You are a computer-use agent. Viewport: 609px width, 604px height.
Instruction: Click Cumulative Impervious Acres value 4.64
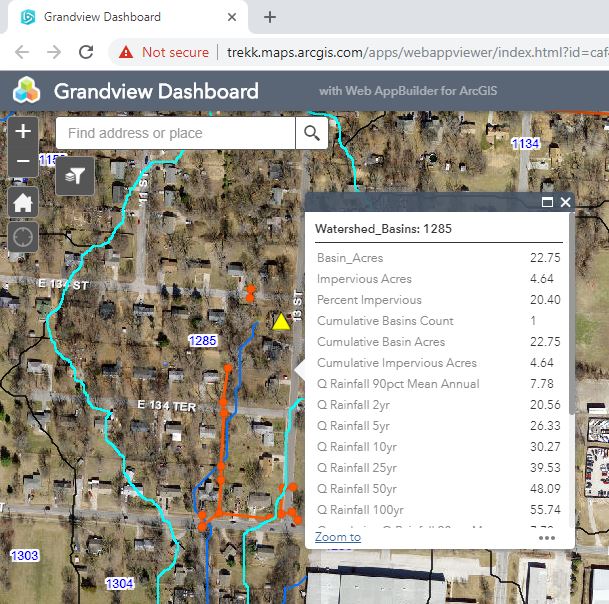coord(542,363)
